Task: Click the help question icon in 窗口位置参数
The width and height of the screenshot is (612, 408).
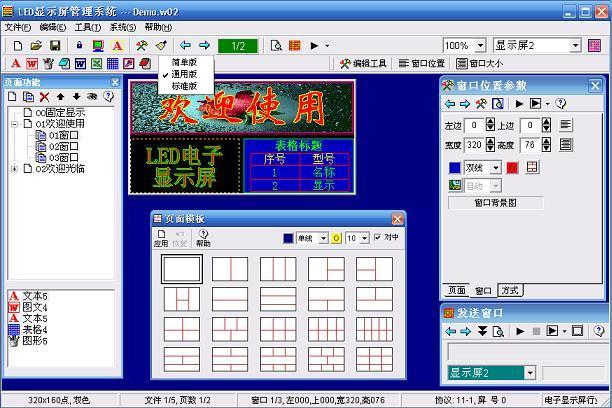Action: pos(560,103)
